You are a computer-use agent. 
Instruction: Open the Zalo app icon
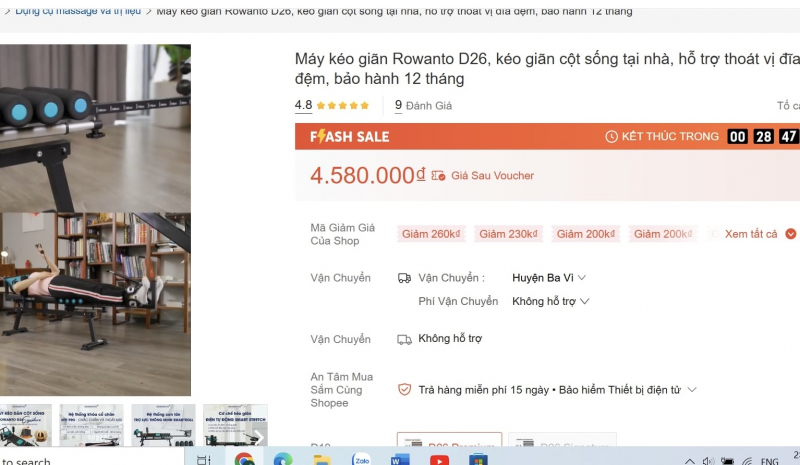click(x=361, y=460)
